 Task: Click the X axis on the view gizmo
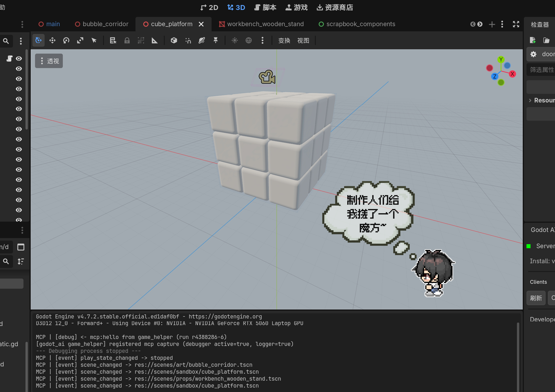(512, 74)
